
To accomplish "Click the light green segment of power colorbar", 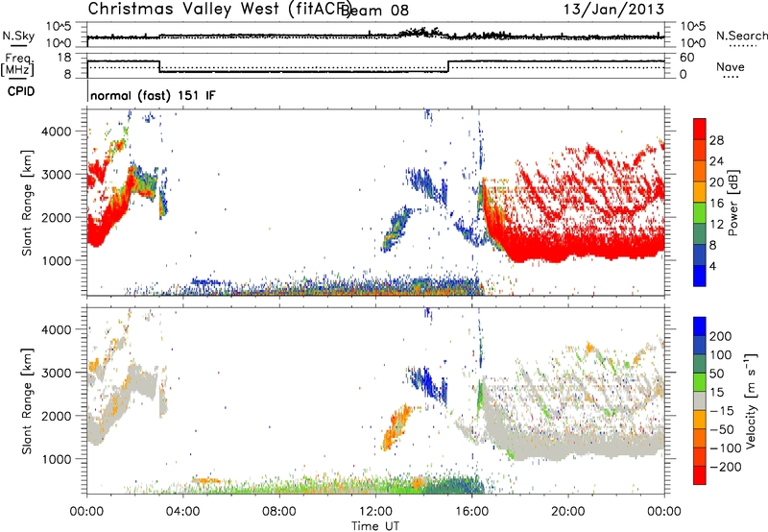I will point(700,212).
